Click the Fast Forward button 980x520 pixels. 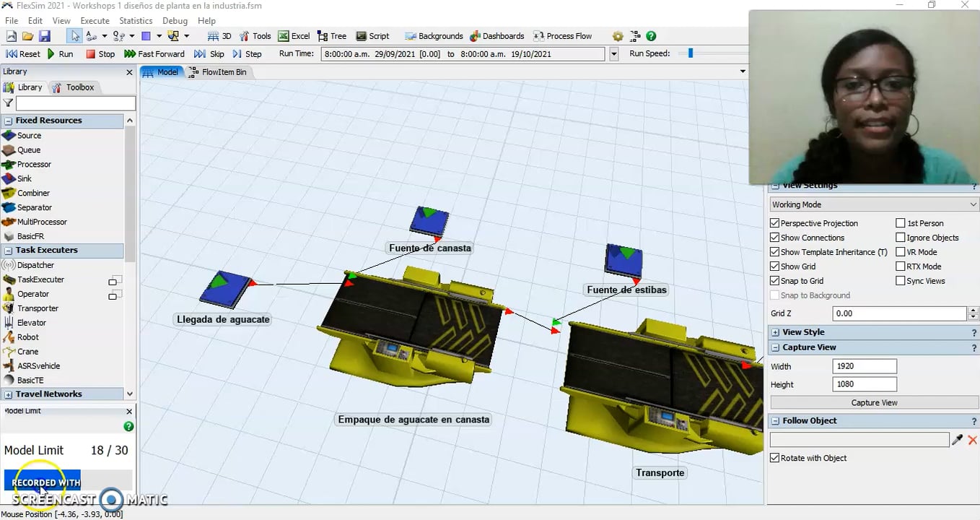(x=154, y=54)
